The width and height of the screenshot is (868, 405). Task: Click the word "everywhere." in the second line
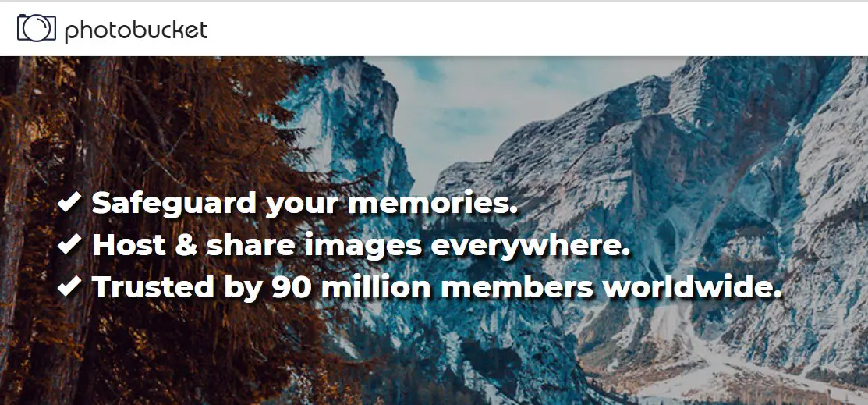click(x=530, y=247)
